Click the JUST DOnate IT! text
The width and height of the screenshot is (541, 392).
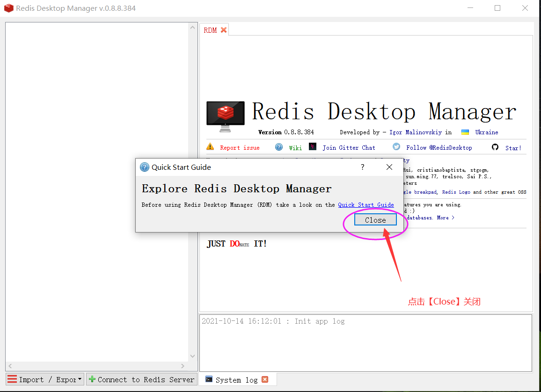coord(237,244)
